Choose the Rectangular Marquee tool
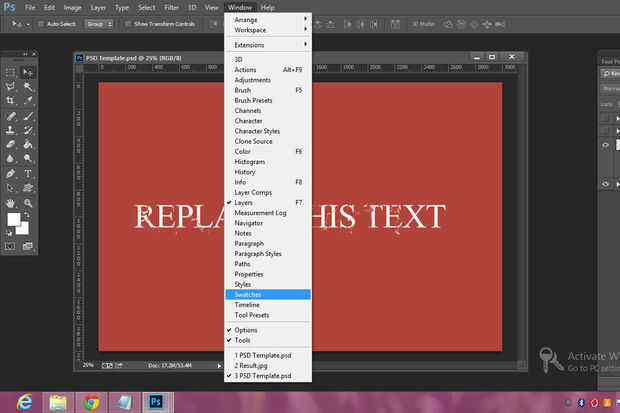Screen dimensions: 620x413 [10, 72]
